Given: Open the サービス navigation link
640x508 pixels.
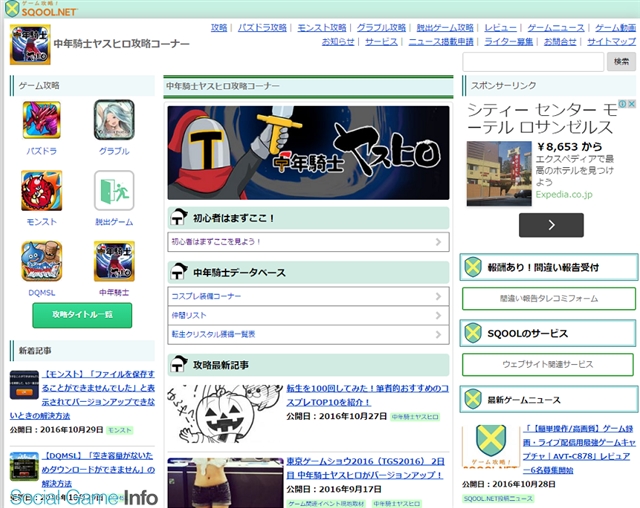Looking at the screenshot, I should [x=381, y=42].
